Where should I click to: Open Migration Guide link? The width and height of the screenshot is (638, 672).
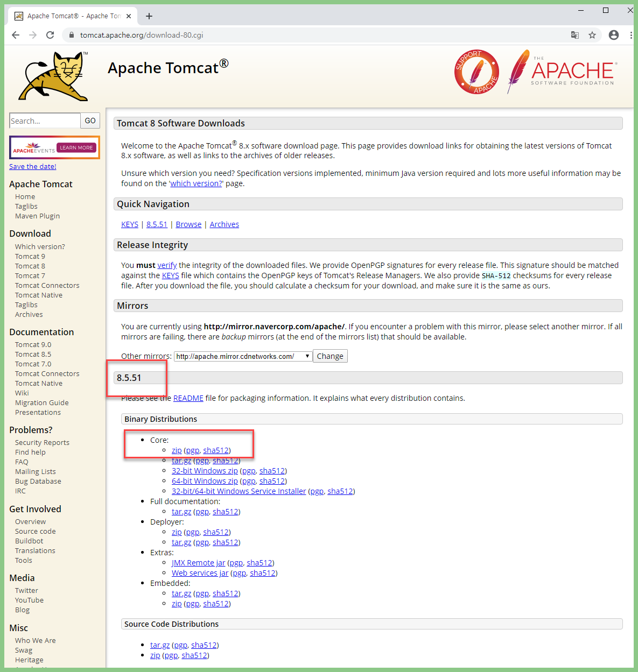[x=42, y=403]
